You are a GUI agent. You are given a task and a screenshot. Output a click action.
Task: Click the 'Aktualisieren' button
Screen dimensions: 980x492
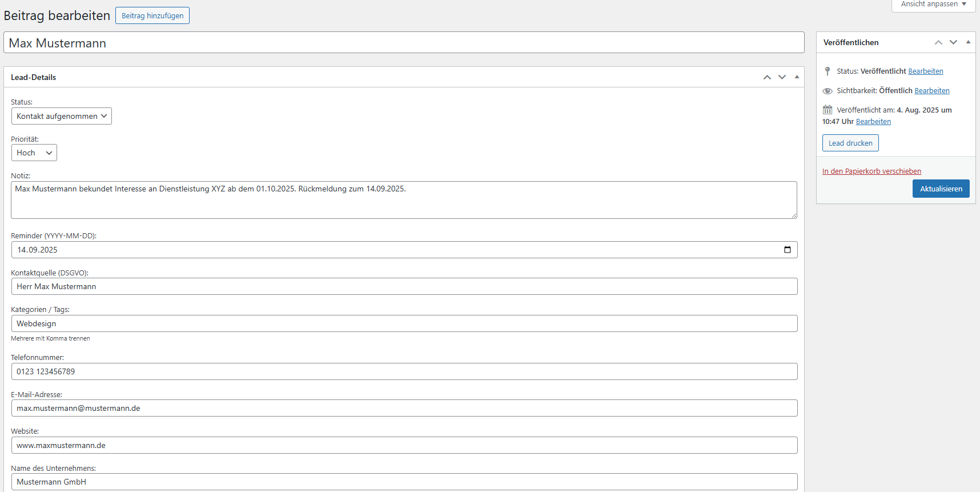[941, 189]
